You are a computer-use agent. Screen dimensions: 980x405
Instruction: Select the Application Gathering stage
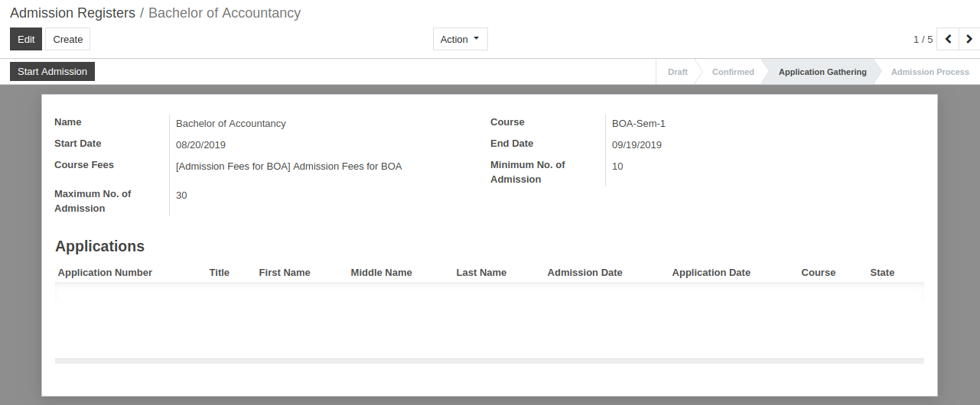[822, 72]
